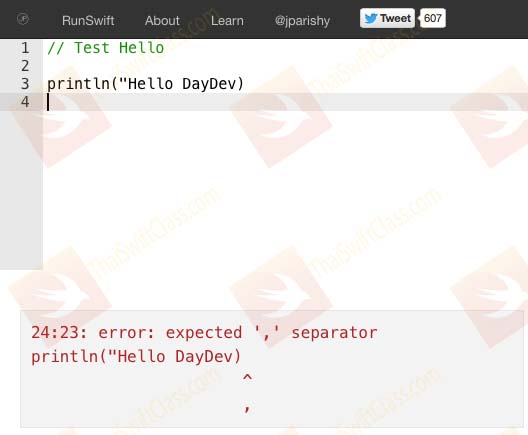Visit the @jparishy profile link

point(302,21)
